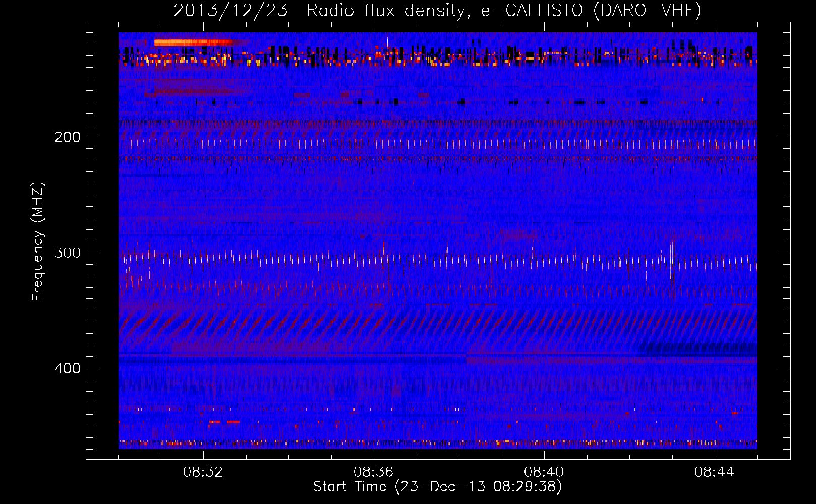The width and height of the screenshot is (816, 504).
Task: Click the 200 frequency tick label
Action: pos(68,137)
